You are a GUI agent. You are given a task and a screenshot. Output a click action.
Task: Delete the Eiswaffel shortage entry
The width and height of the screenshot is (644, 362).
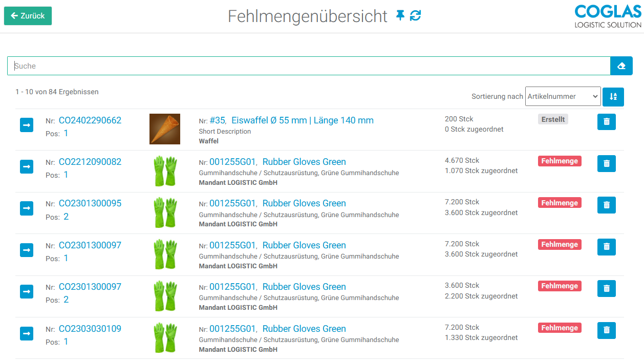pos(606,122)
